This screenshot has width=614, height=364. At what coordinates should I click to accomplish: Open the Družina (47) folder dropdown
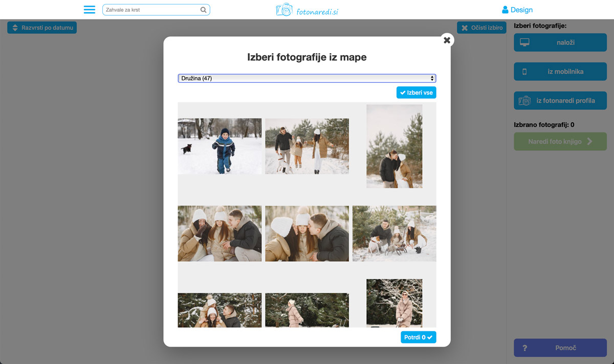pos(307,78)
